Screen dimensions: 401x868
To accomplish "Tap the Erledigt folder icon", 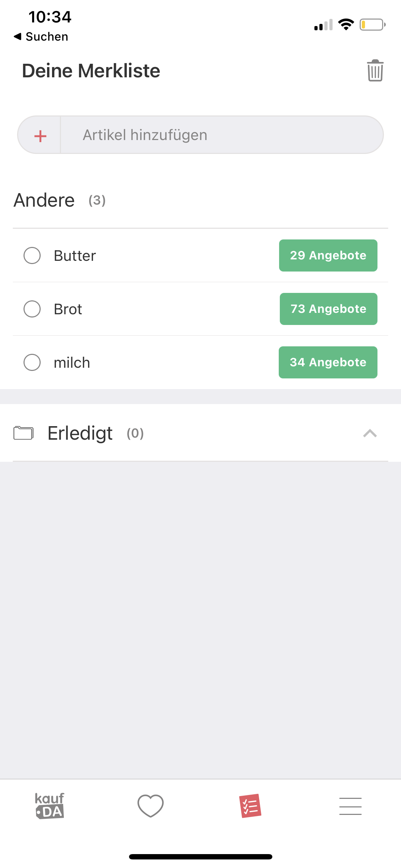I will (24, 433).
